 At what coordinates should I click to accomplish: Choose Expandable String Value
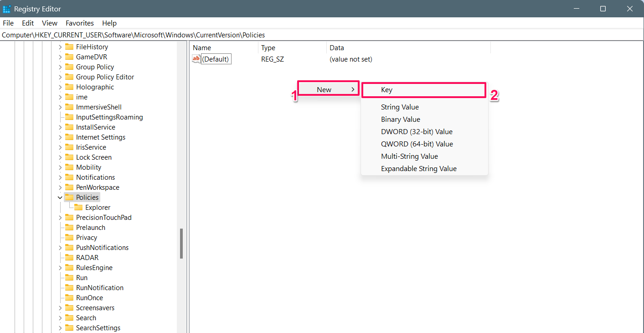pyautogui.click(x=424, y=168)
